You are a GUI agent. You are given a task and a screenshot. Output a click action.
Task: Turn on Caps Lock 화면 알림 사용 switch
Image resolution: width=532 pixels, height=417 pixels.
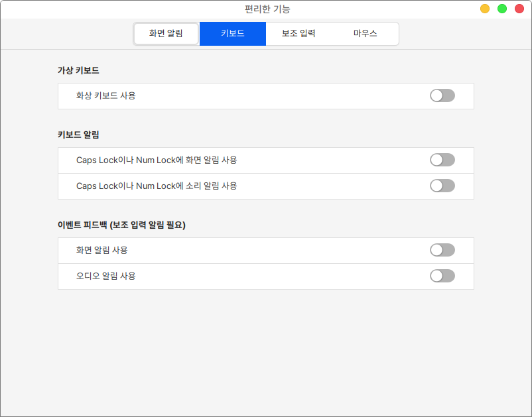442,160
